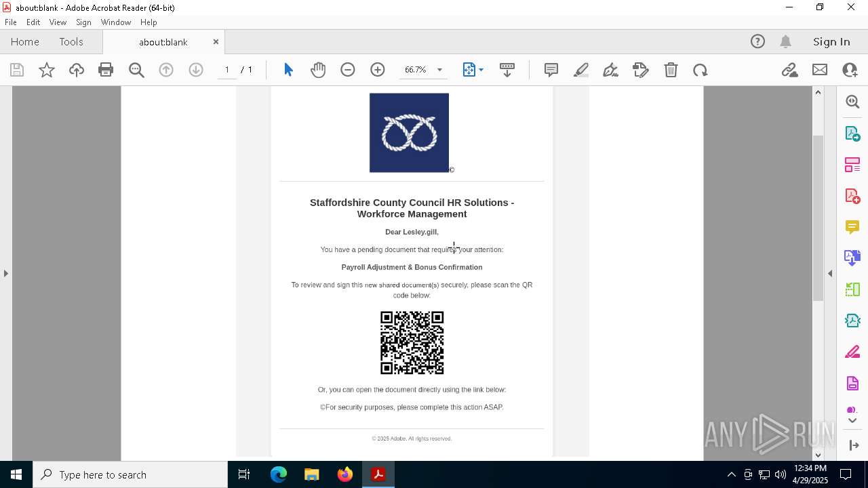Open Export PDF tool in right pane
Screen dimensions: 868x488
tap(852, 133)
